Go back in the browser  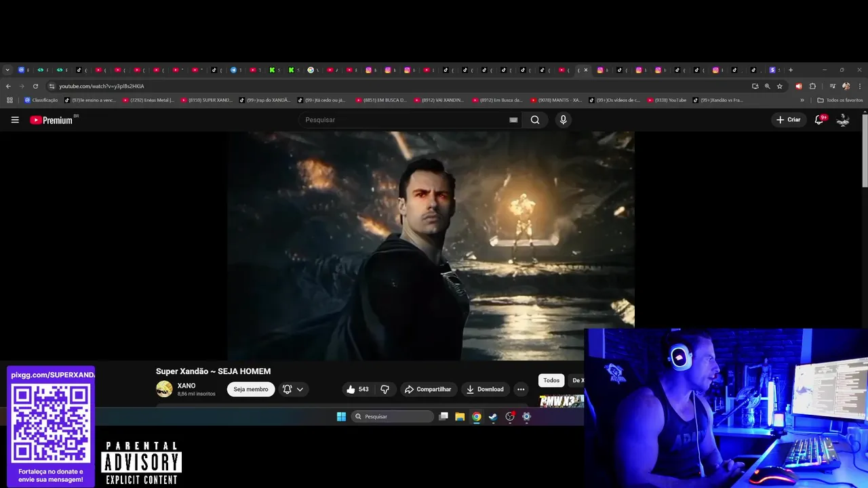8,86
